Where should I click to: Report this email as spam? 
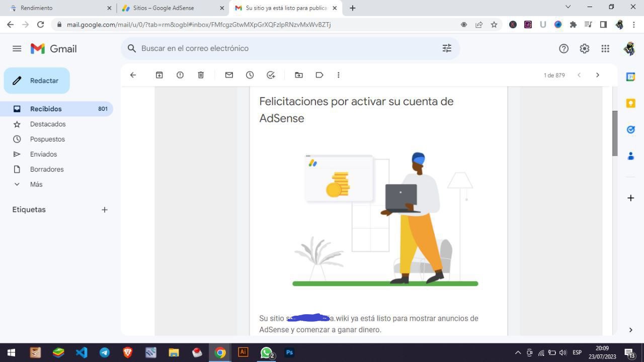click(x=180, y=75)
